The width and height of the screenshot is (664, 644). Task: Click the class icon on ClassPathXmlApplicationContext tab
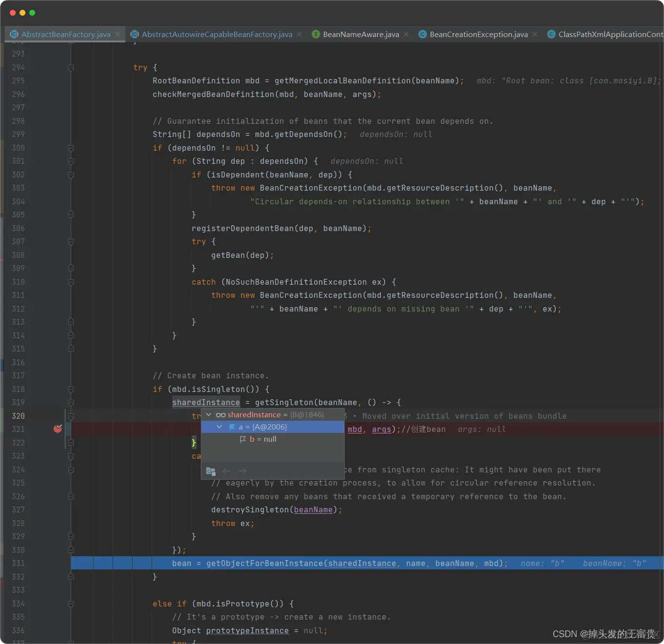[x=551, y=34]
